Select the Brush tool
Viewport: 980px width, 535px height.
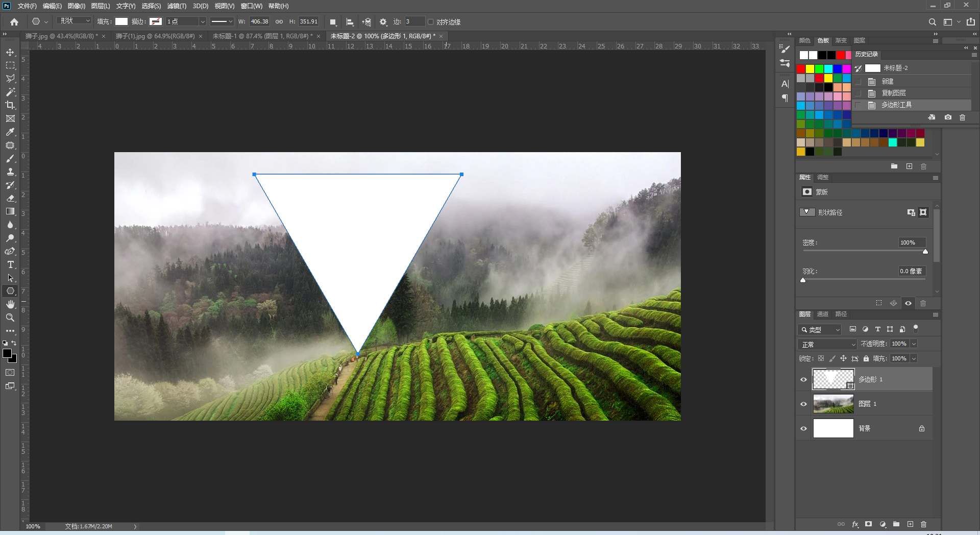(x=10, y=159)
